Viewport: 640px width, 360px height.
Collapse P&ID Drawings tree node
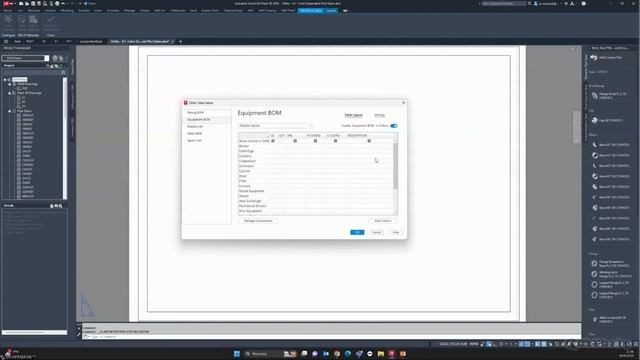[10, 84]
